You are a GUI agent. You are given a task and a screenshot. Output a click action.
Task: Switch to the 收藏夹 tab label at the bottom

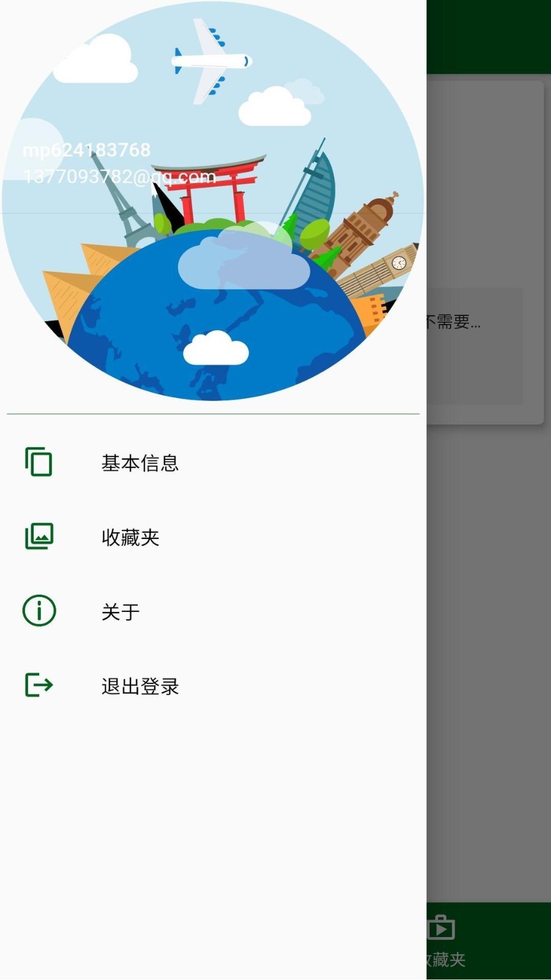pyautogui.click(x=447, y=959)
